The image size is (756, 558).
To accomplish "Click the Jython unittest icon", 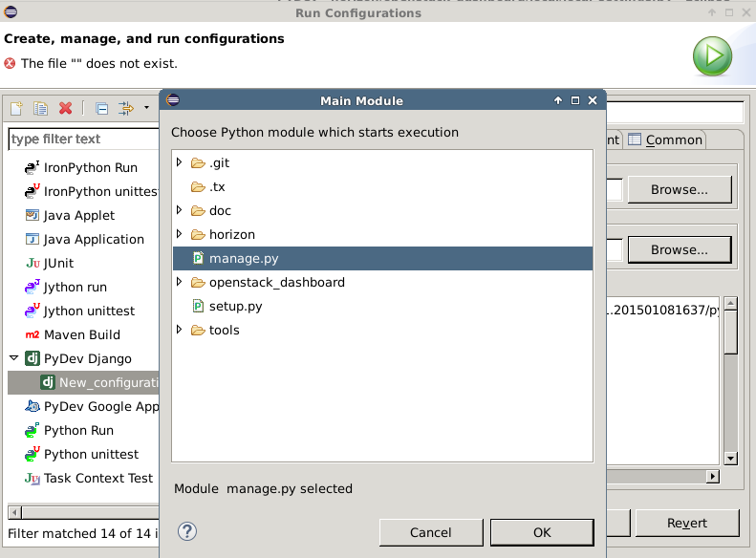I will click(32, 311).
